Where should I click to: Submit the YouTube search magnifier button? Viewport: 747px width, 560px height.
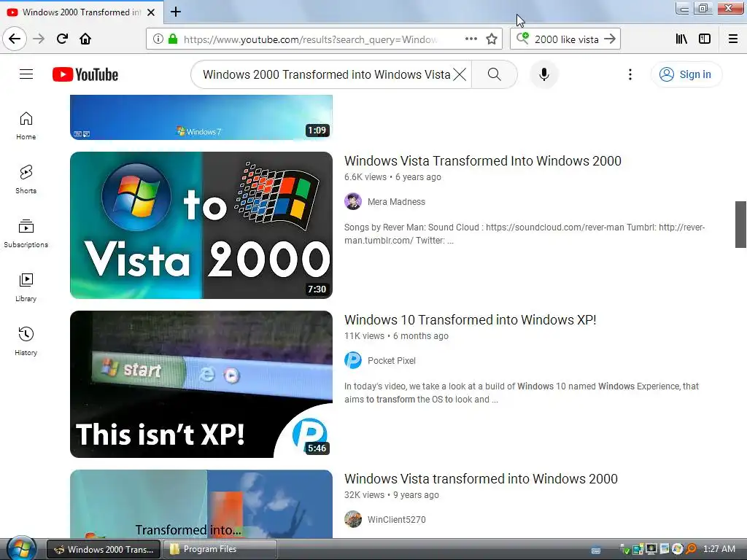coord(495,74)
